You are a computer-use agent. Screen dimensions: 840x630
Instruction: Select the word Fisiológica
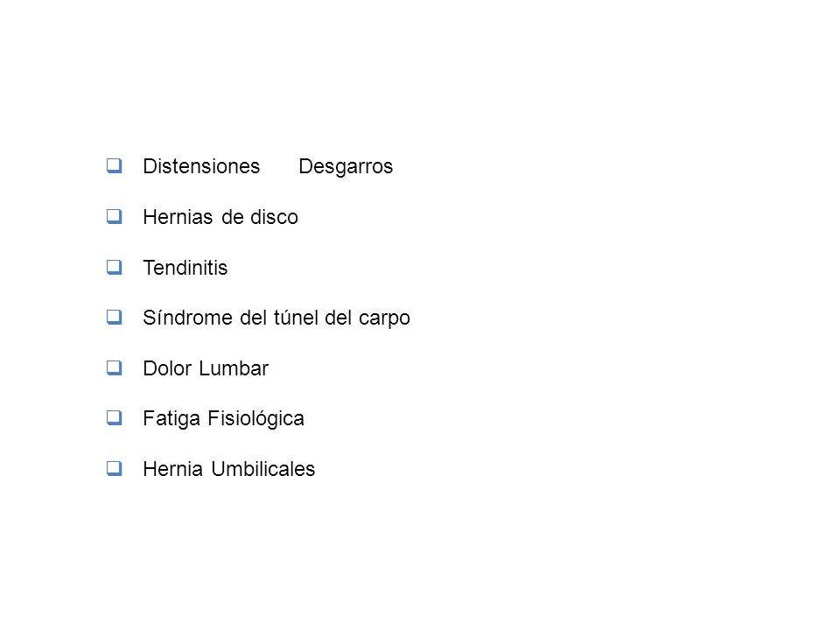(x=256, y=419)
